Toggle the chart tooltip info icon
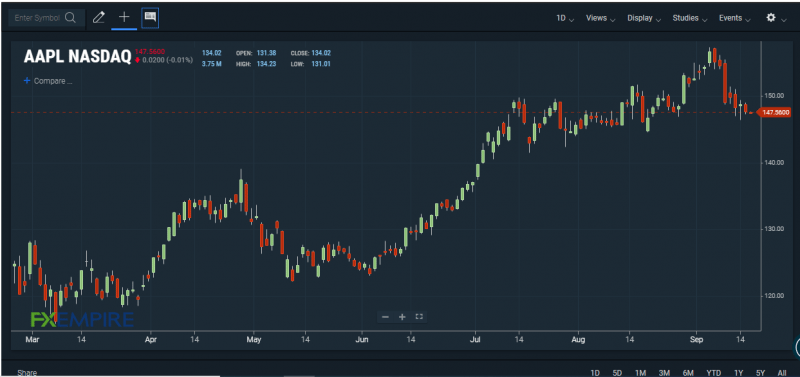Image resolution: width=800 pixels, height=377 pixels. click(150, 18)
